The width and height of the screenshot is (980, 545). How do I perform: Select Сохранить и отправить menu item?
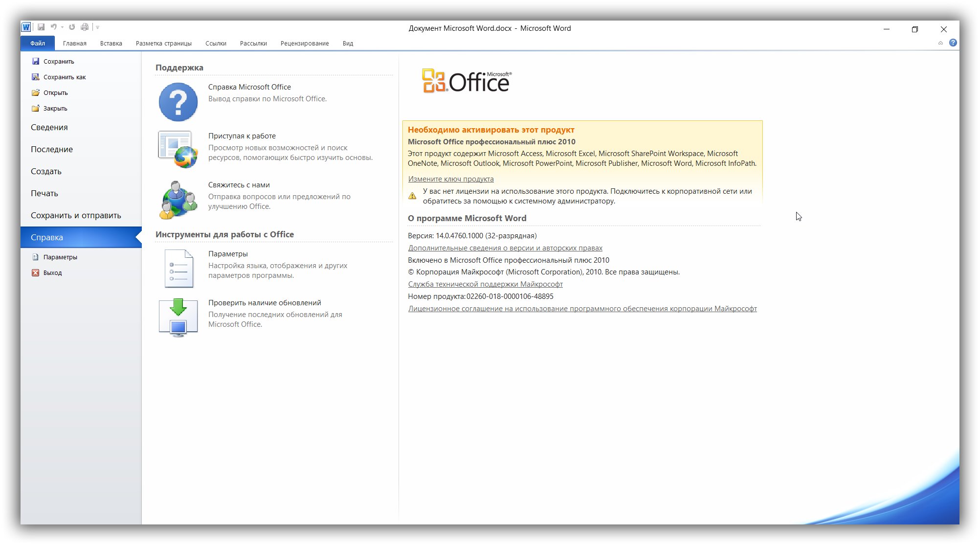click(x=81, y=215)
